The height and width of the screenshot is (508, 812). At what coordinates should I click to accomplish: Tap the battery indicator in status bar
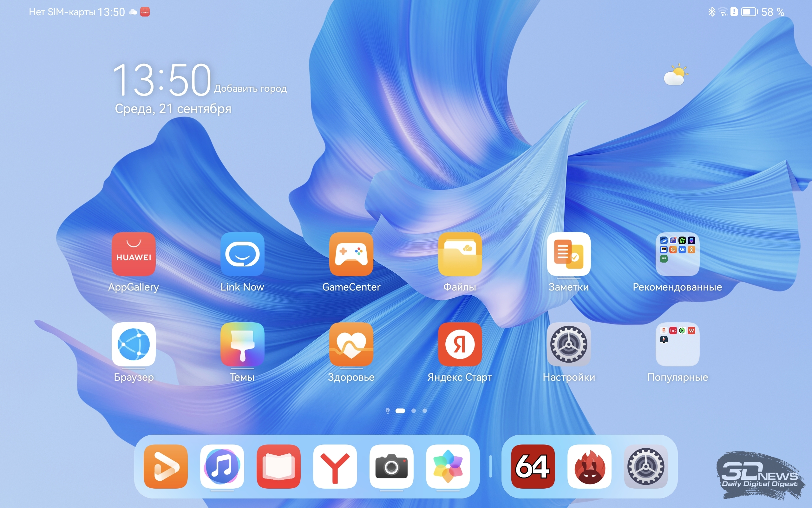(x=749, y=12)
